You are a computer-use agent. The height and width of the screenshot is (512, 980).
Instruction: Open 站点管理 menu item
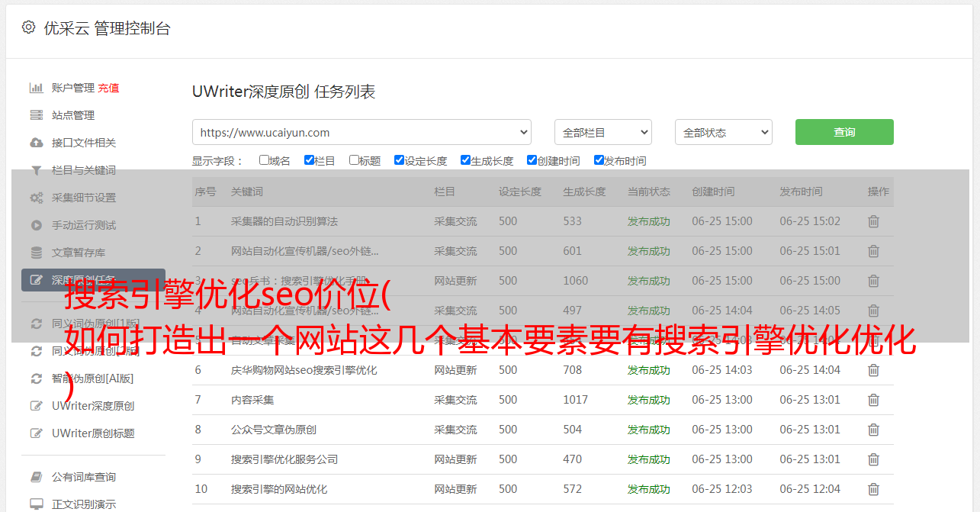click(x=73, y=115)
